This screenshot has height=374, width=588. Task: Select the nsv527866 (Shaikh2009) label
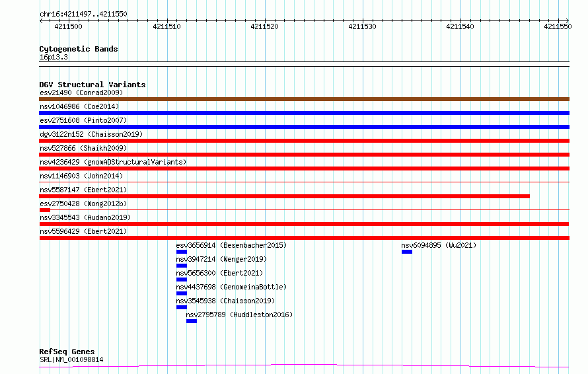pos(83,148)
